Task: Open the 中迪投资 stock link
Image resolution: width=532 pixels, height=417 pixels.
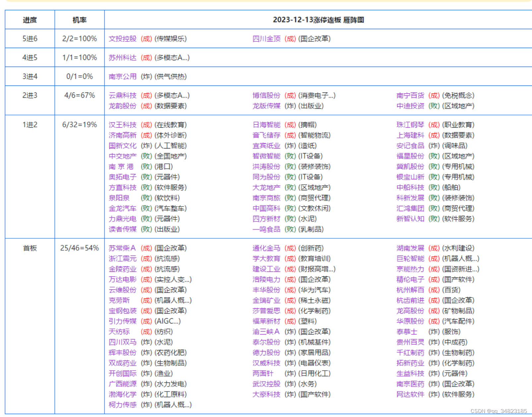Action: click(410, 106)
